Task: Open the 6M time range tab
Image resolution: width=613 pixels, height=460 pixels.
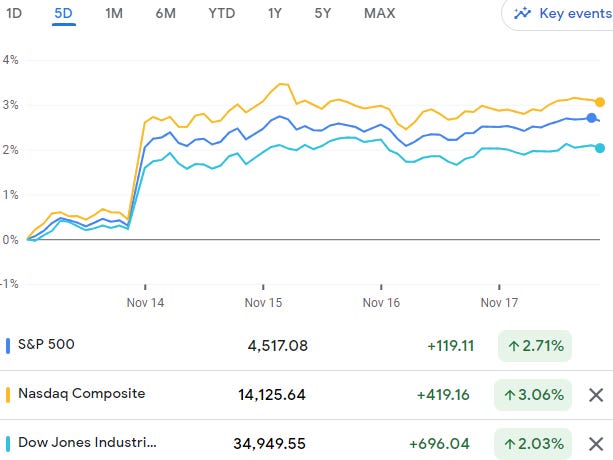Action: pos(166,13)
